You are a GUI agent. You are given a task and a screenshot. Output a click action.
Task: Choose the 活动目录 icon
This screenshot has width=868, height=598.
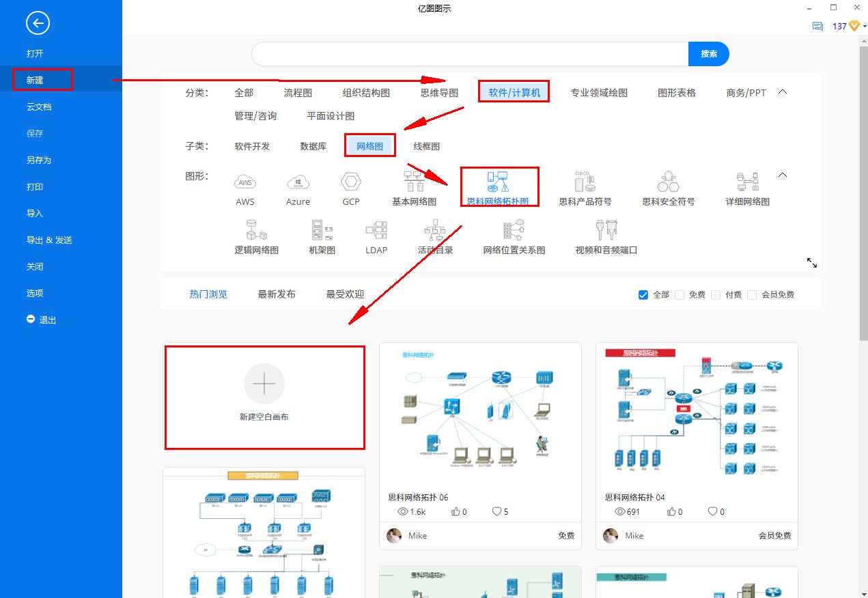pyautogui.click(x=435, y=230)
